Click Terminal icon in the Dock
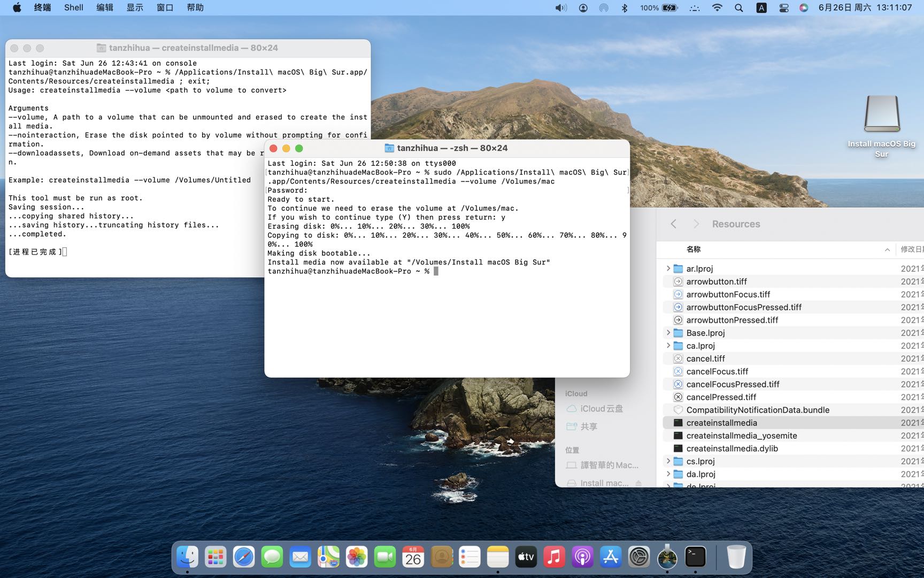924x578 pixels. click(x=696, y=557)
